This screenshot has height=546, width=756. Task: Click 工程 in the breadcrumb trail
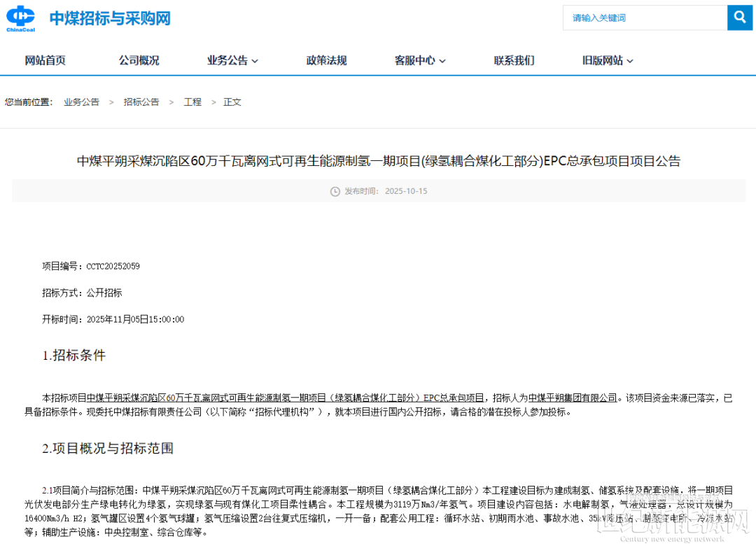[192, 102]
